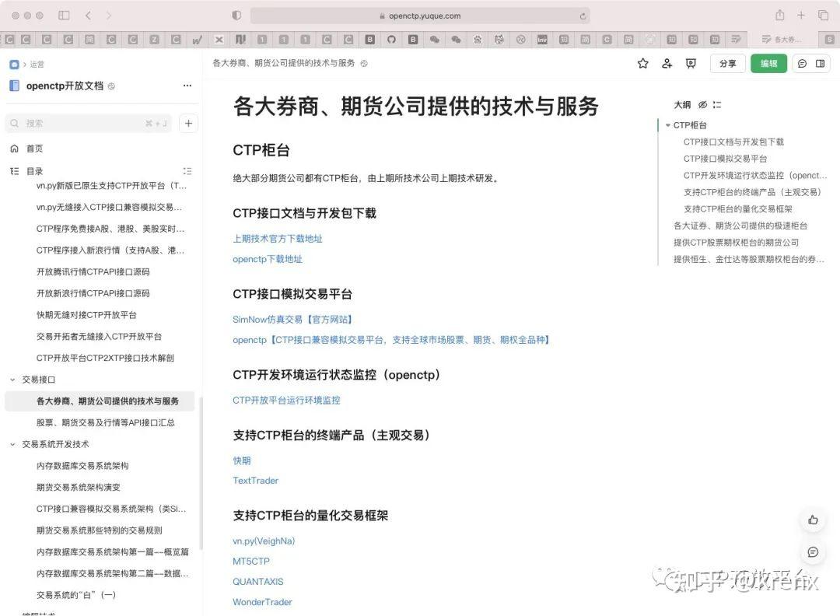Click the privacy shield icon
840x616 pixels.
[236, 16]
